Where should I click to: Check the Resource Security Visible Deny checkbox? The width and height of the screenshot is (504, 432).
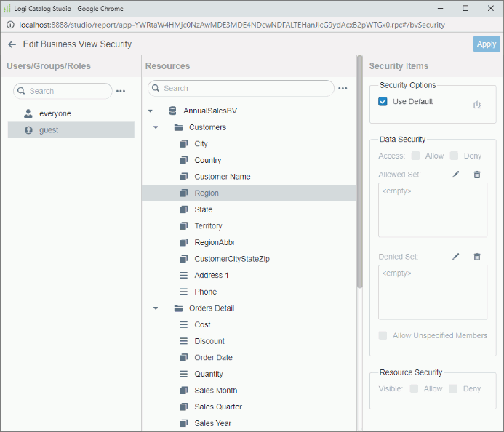[x=453, y=389]
